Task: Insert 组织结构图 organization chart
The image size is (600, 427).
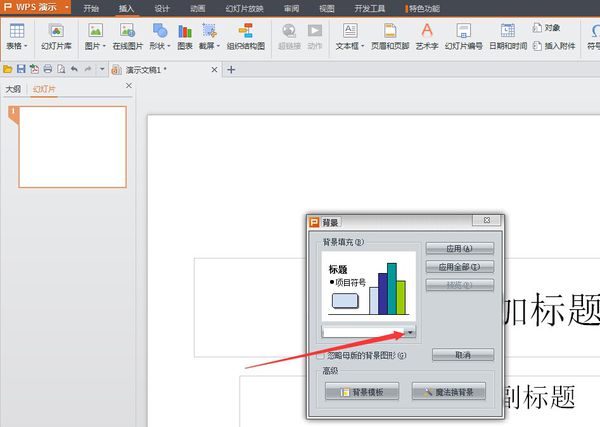Action: (x=245, y=38)
